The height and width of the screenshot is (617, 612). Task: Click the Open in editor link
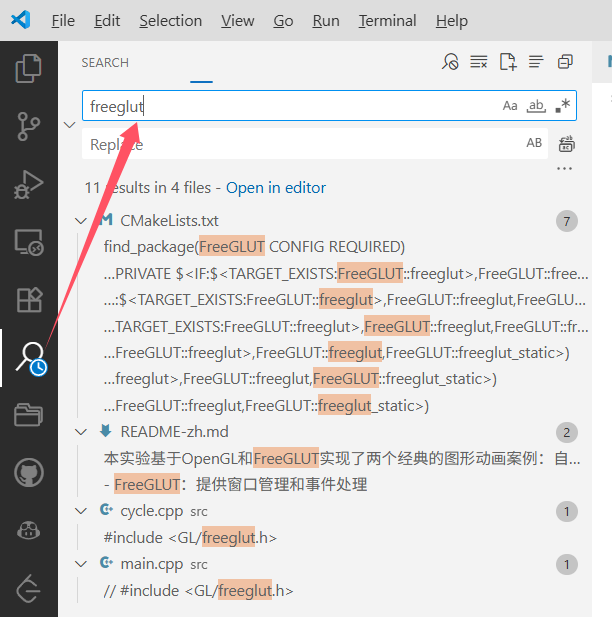[x=275, y=188]
